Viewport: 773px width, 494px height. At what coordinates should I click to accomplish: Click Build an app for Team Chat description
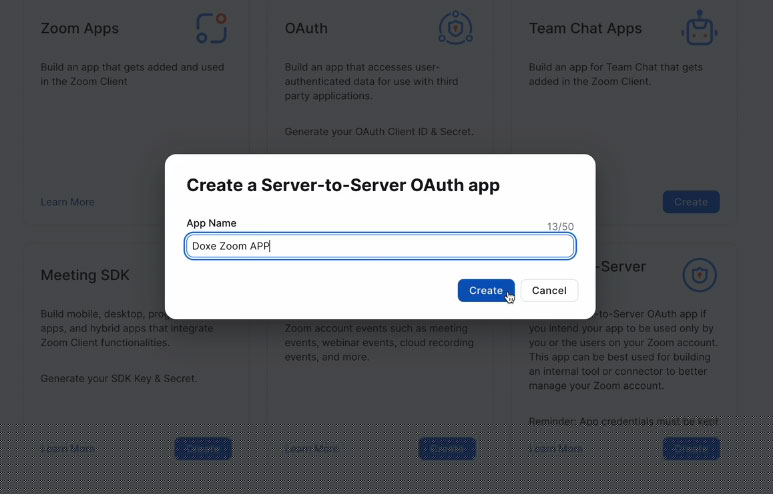point(616,74)
